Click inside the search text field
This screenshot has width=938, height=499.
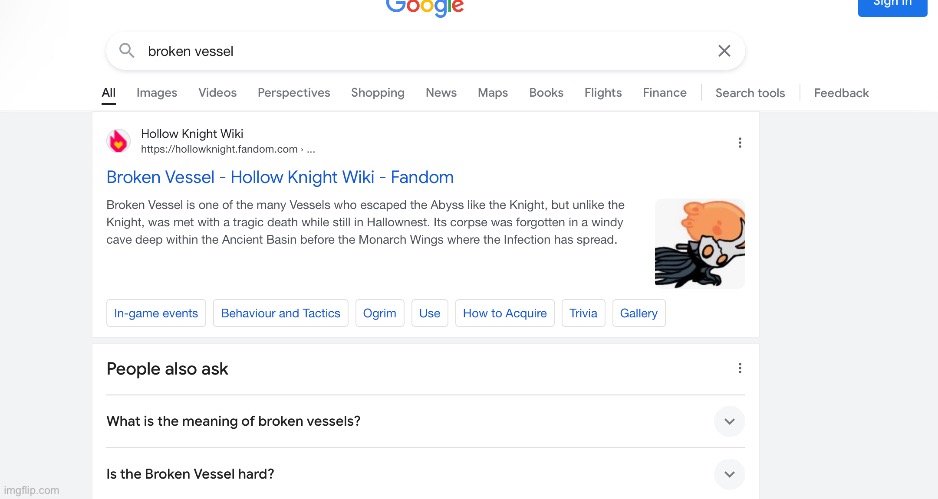pos(420,51)
